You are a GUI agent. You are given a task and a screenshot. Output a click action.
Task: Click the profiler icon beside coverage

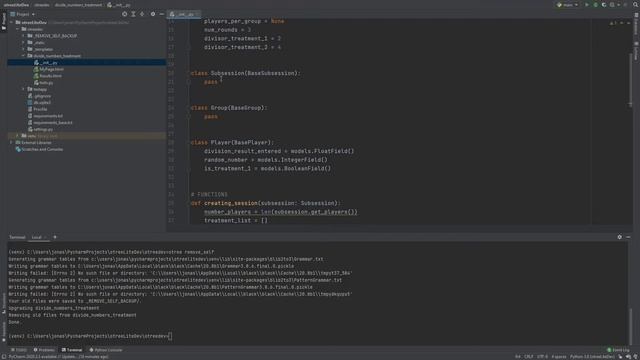[x=612, y=5]
